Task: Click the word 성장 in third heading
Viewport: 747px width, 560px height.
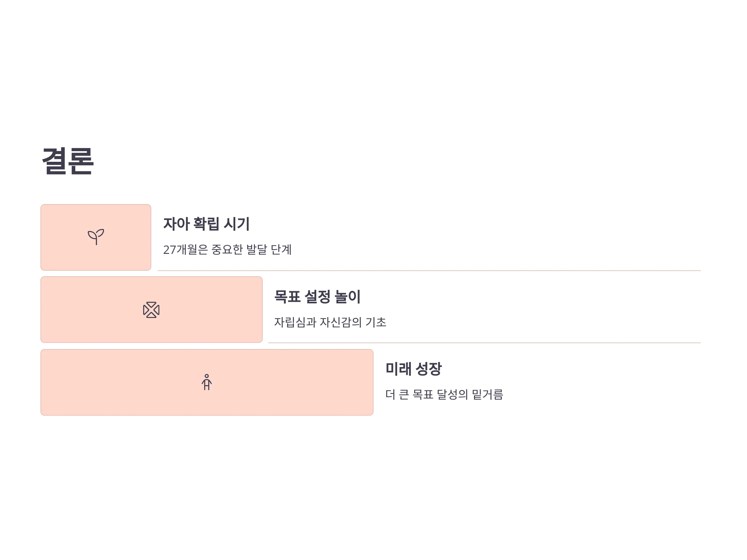Action: (x=429, y=369)
